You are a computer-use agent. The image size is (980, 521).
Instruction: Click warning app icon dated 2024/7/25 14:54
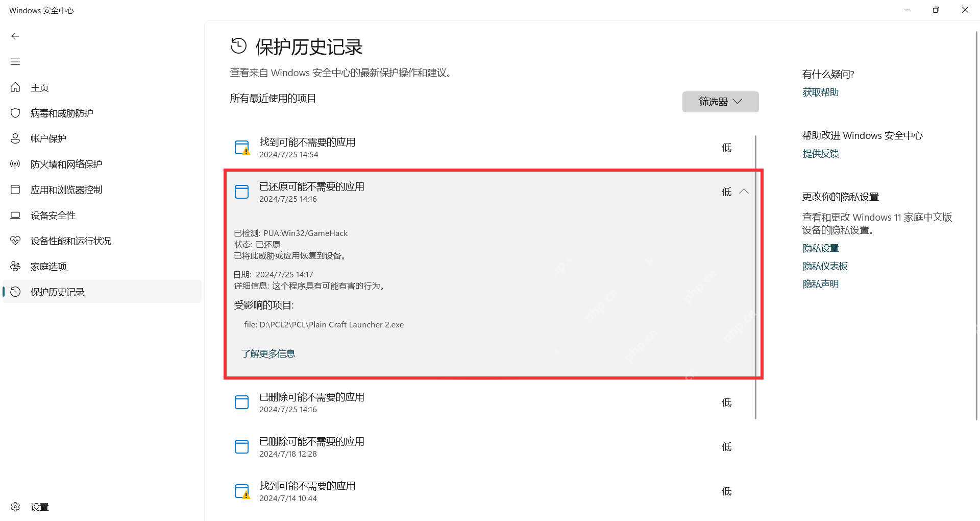click(x=242, y=148)
